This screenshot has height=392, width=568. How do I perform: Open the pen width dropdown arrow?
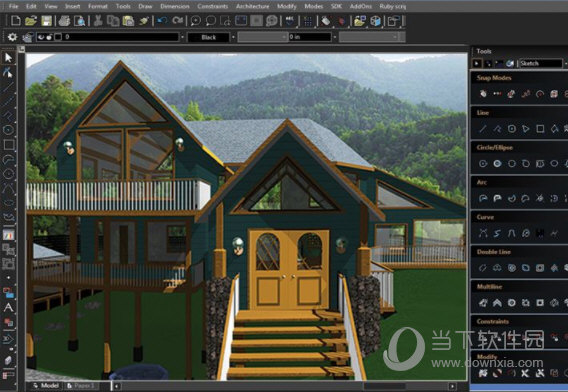(335, 37)
